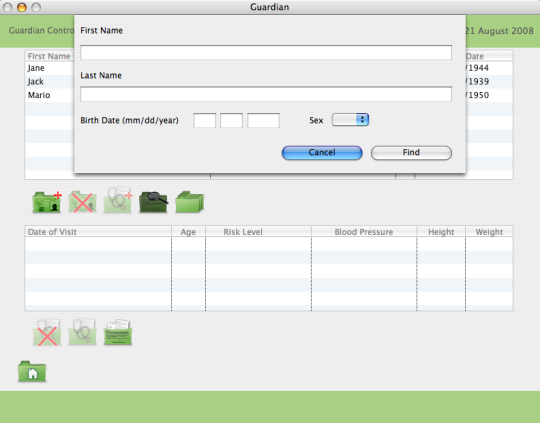Click the delete patient icon with red X

pyautogui.click(x=82, y=202)
